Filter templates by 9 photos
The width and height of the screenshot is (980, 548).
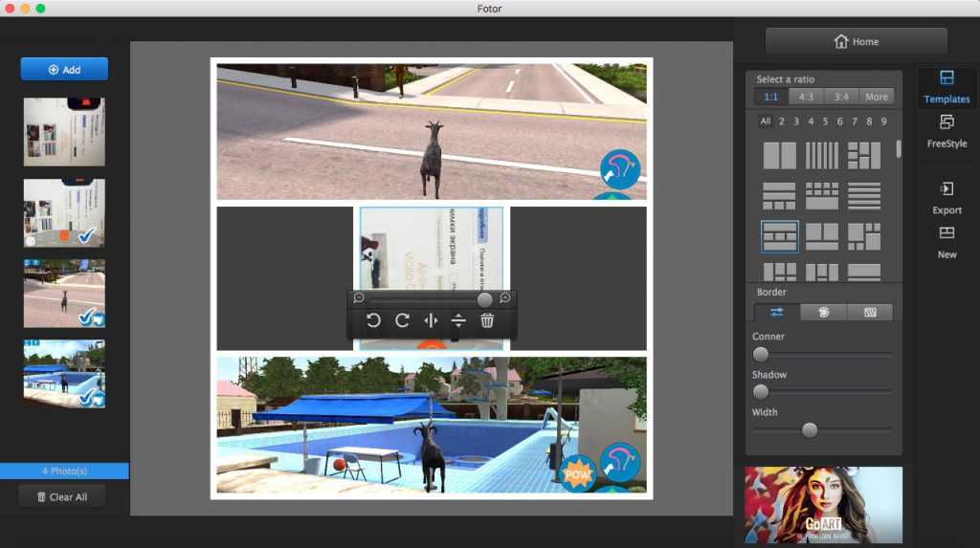(883, 121)
